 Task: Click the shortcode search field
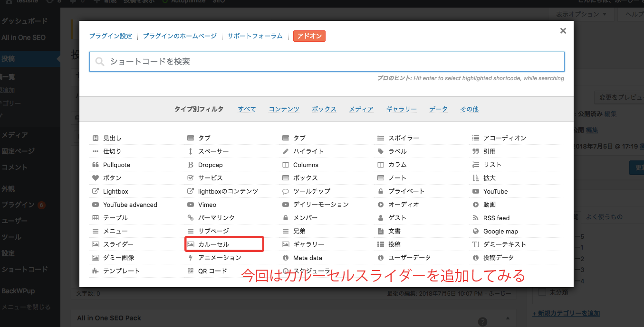click(x=327, y=62)
